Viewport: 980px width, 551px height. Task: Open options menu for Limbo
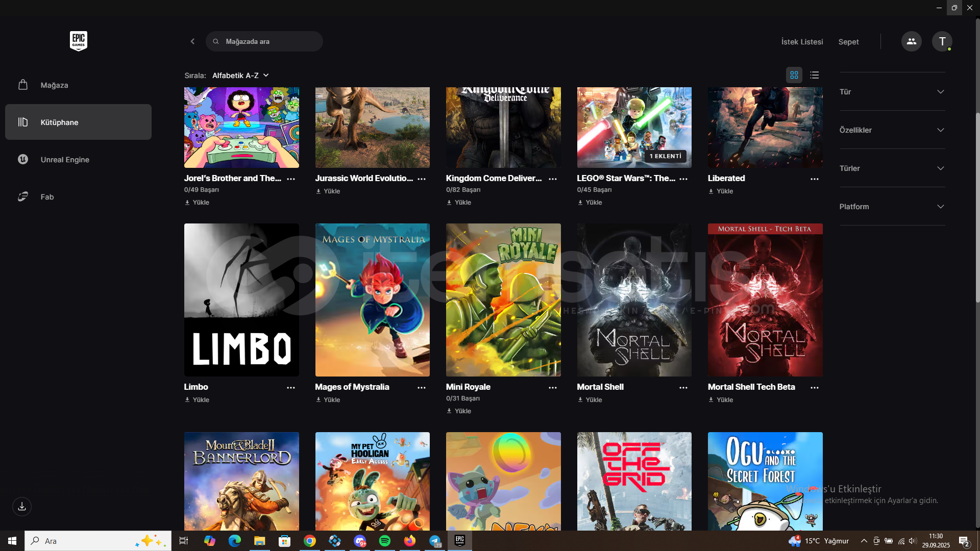click(x=291, y=388)
